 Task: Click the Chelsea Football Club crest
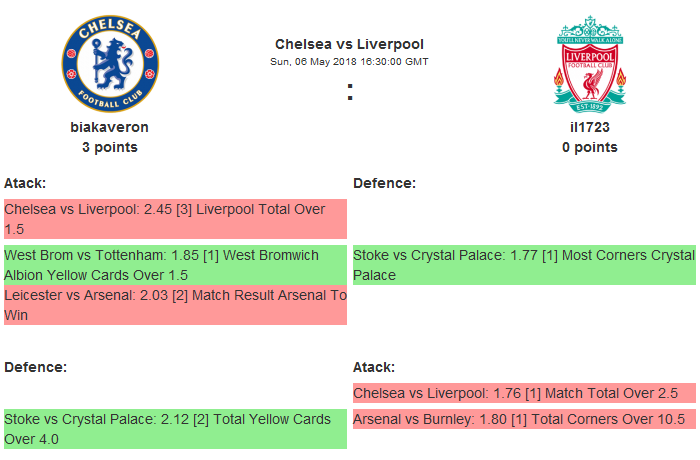click(110, 62)
